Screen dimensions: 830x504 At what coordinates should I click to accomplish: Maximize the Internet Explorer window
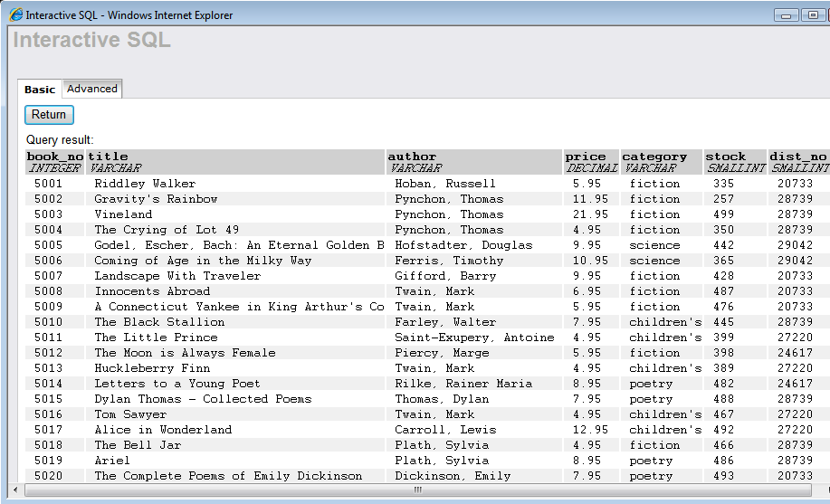coord(812,14)
